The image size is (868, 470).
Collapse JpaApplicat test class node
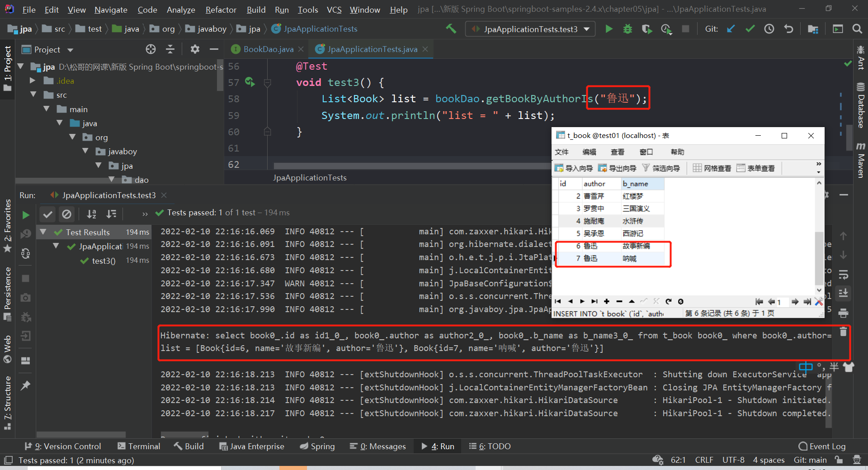pyautogui.click(x=56, y=246)
